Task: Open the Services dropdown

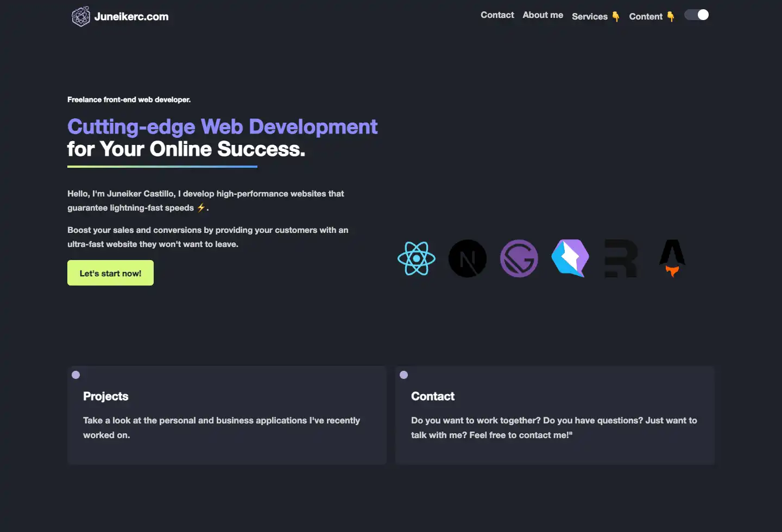Action: click(x=590, y=16)
